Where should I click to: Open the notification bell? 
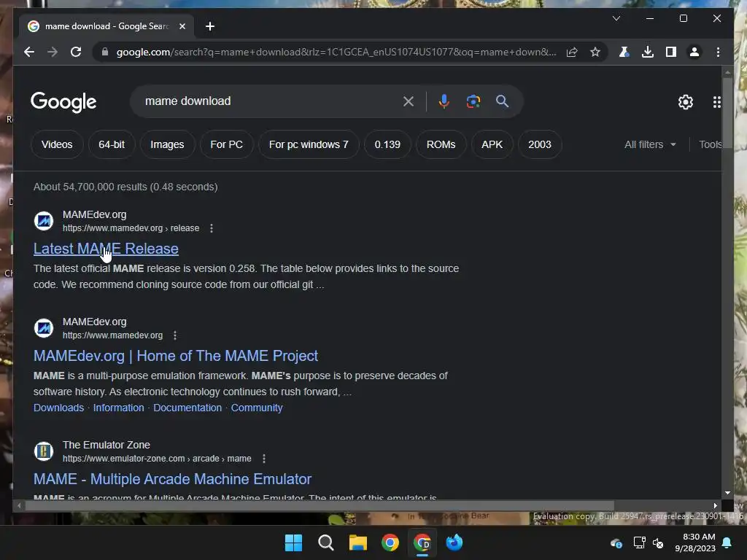pyautogui.click(x=727, y=542)
